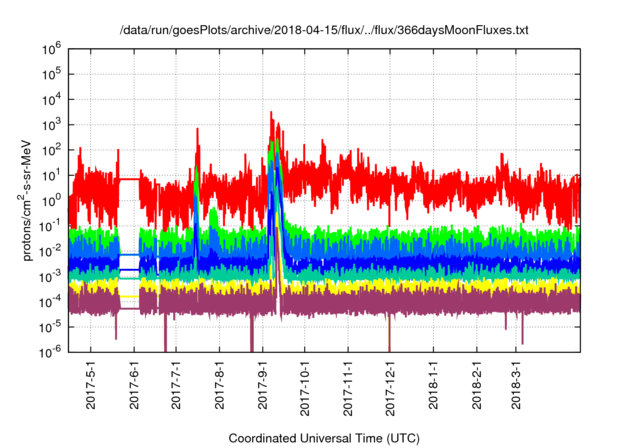This screenshot has width=640, height=448.
Task: Click the red spike in mid-July 2017
Action: (x=198, y=141)
